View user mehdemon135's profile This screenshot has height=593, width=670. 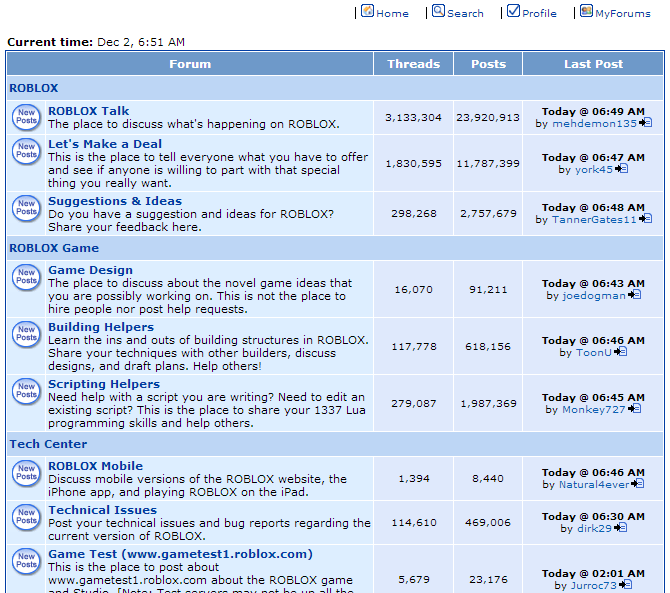coord(594,123)
